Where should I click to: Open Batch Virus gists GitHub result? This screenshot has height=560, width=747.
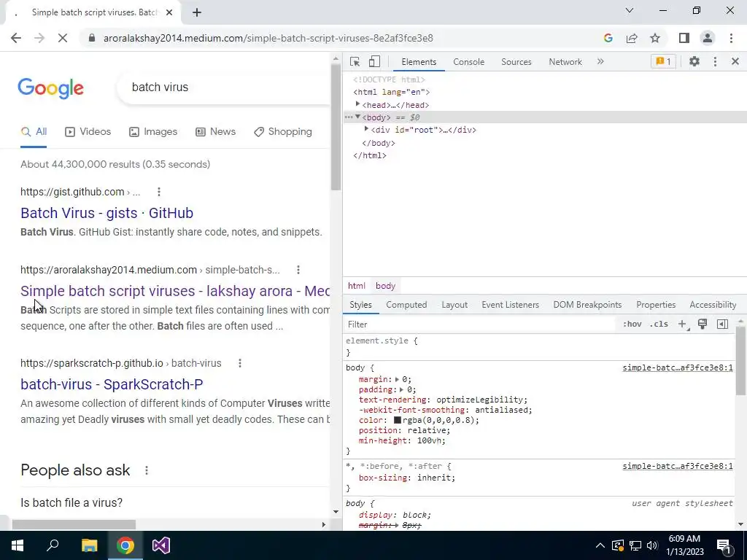click(107, 213)
